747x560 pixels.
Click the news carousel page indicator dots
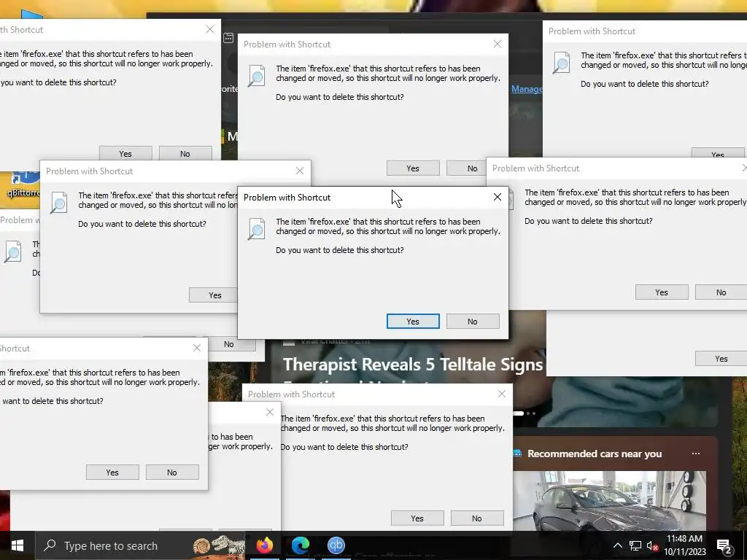pyautogui.click(x=525, y=413)
